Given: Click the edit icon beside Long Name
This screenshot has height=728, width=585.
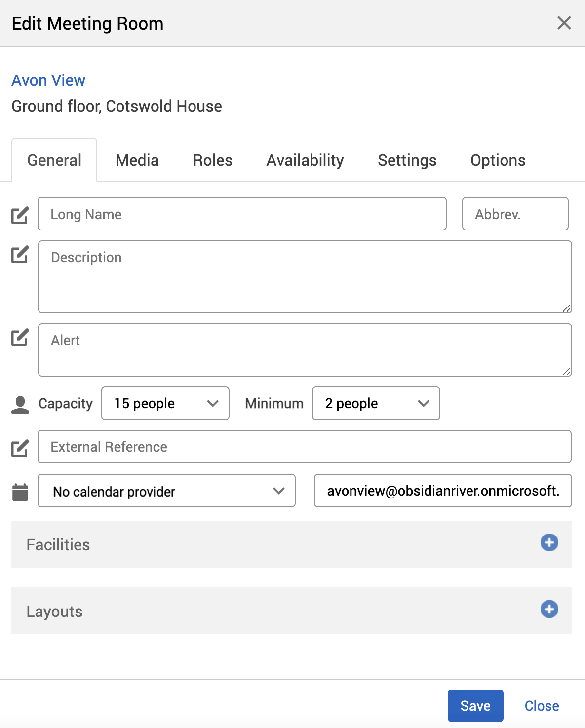Looking at the screenshot, I should pos(20,215).
